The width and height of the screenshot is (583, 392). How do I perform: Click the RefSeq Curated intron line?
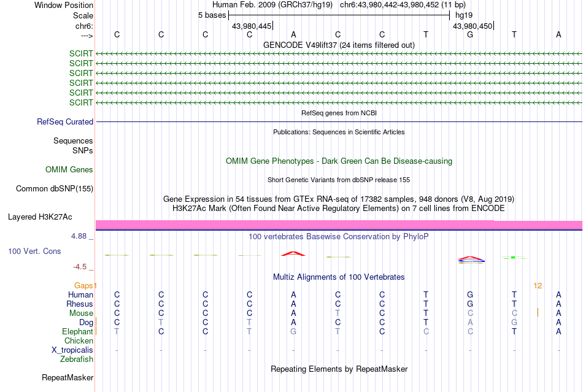pyautogui.click(x=339, y=122)
